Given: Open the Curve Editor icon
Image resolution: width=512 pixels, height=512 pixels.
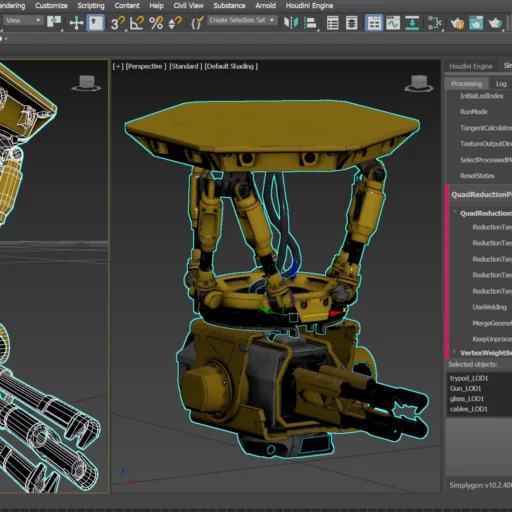Looking at the screenshot, I should (x=393, y=23).
